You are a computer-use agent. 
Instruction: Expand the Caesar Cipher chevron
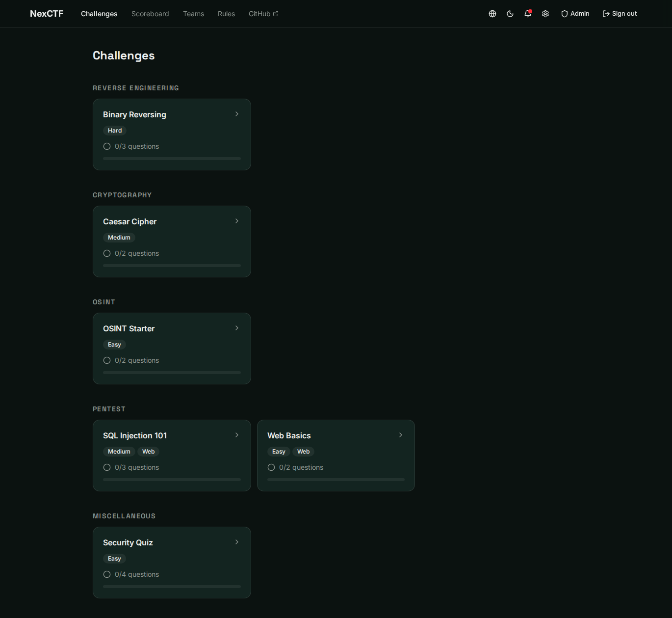point(237,221)
